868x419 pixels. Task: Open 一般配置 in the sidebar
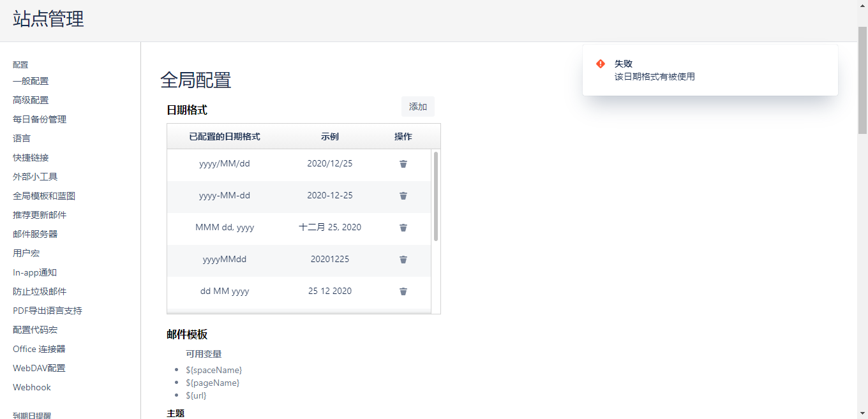click(x=31, y=81)
